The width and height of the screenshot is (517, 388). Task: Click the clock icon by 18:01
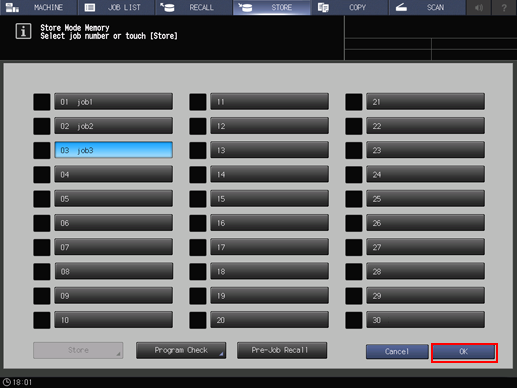pos(6,382)
